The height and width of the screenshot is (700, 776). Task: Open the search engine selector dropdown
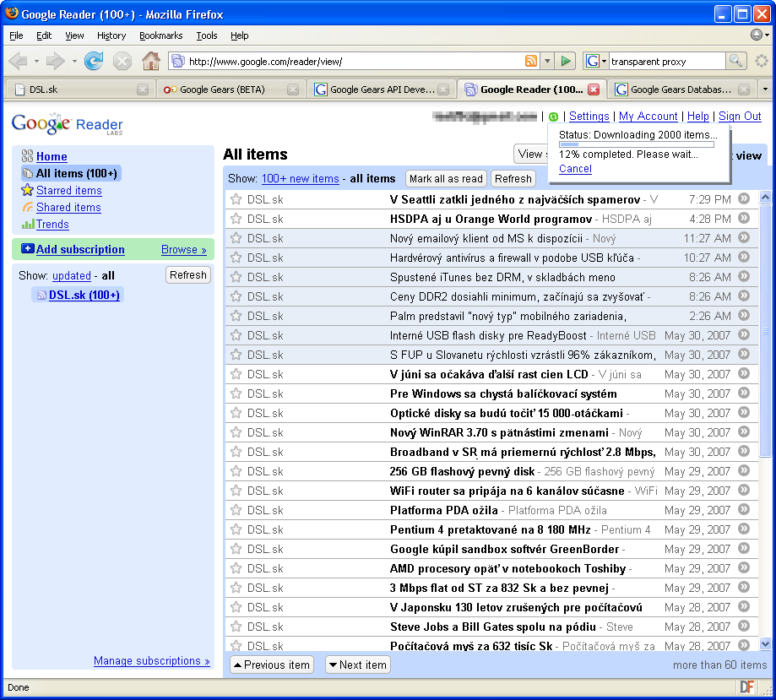pos(596,62)
